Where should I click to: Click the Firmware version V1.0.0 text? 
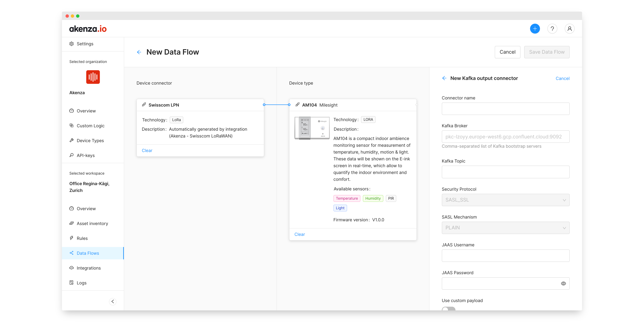tap(359, 220)
